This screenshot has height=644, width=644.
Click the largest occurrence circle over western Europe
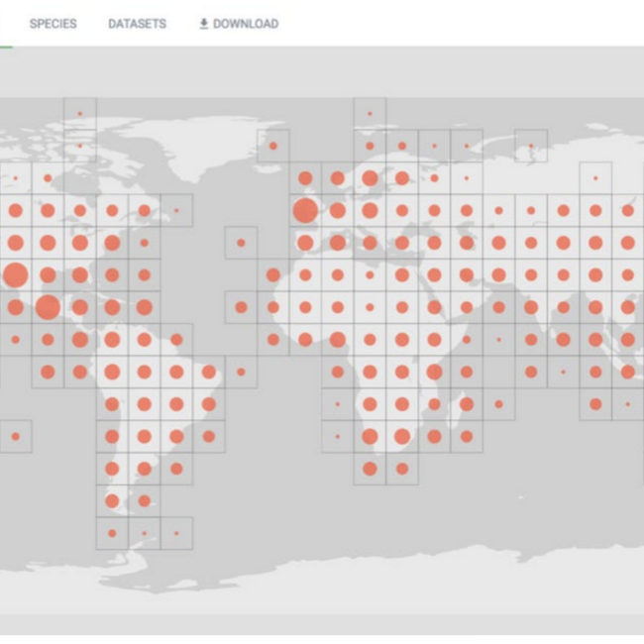pyautogui.click(x=305, y=210)
